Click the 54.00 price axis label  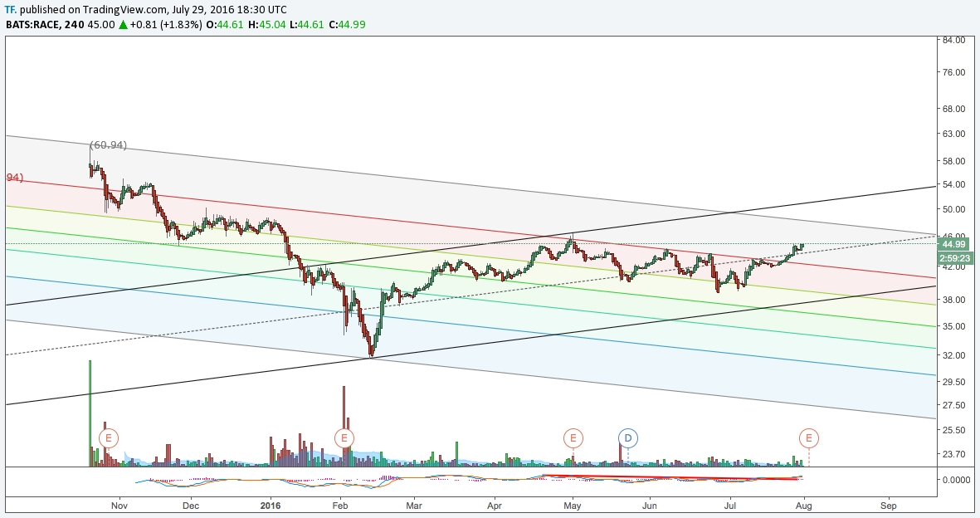(953, 184)
